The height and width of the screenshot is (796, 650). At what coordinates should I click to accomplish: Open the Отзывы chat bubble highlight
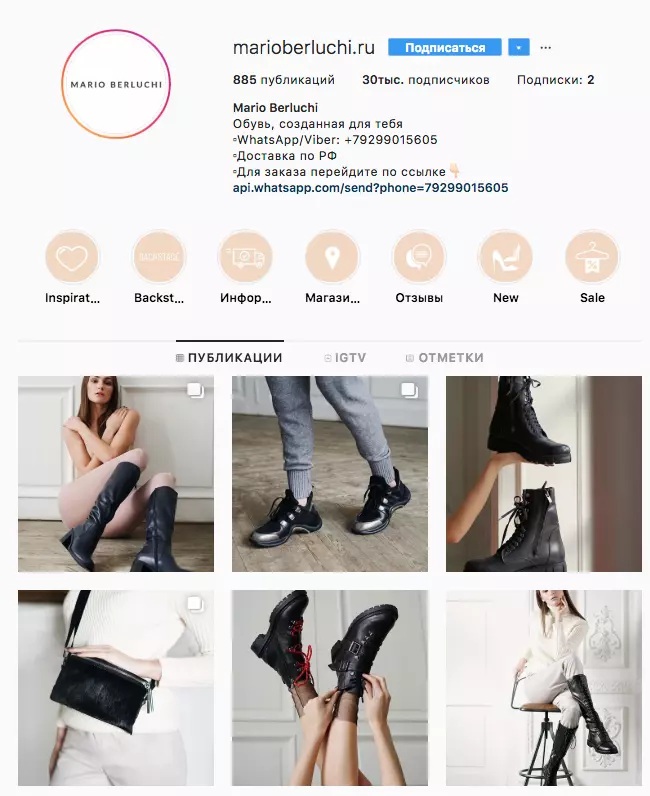(x=419, y=257)
